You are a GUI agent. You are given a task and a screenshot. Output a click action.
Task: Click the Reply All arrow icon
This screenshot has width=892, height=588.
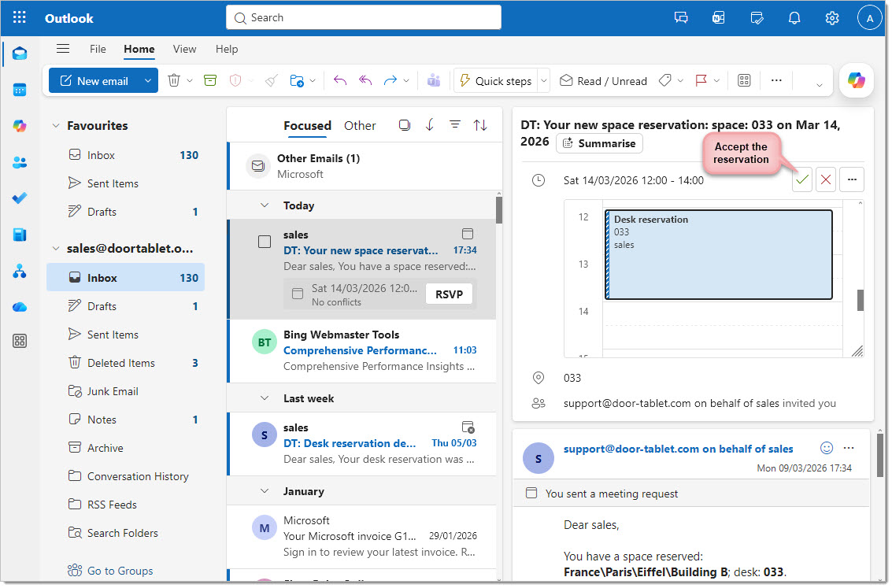pos(365,80)
